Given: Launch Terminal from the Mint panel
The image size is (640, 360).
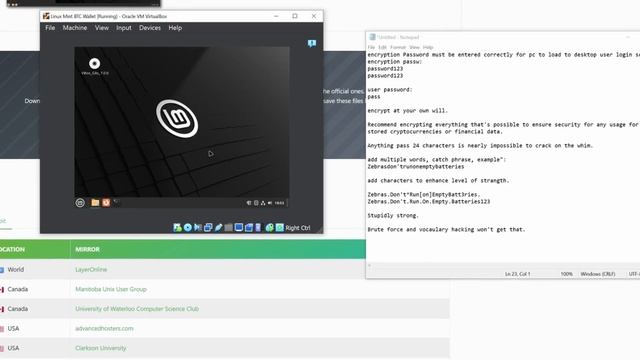Looking at the screenshot, I should click(x=116, y=202).
